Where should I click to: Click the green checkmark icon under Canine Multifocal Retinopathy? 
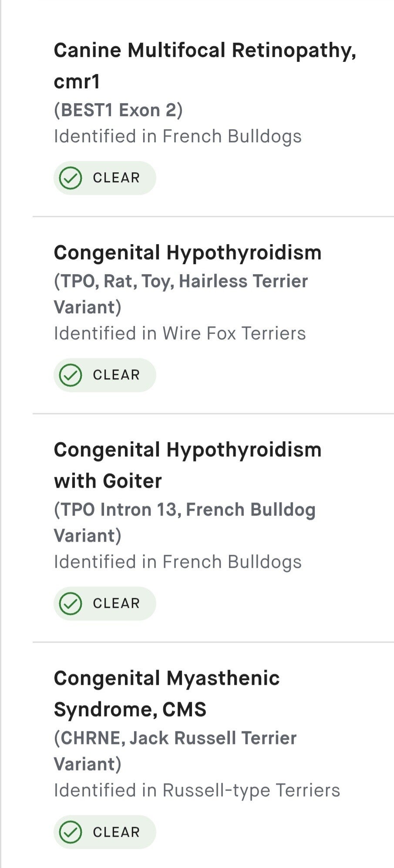[x=71, y=178]
